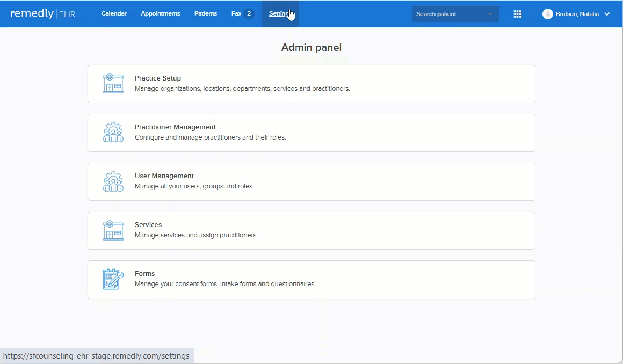
Task: Click 'Manage all your users, groups and roles' text
Action: (x=194, y=186)
